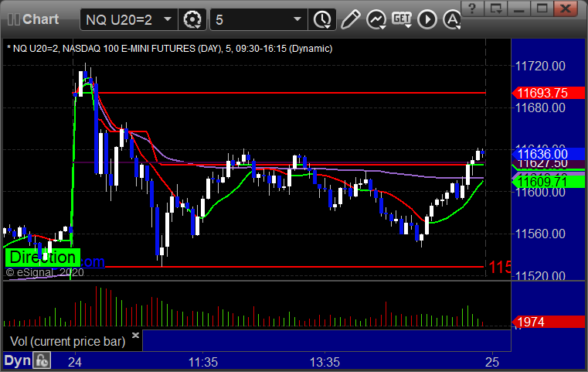Click the time template clock icon
Image resolution: width=588 pixels, height=372 pixels.
point(322,19)
